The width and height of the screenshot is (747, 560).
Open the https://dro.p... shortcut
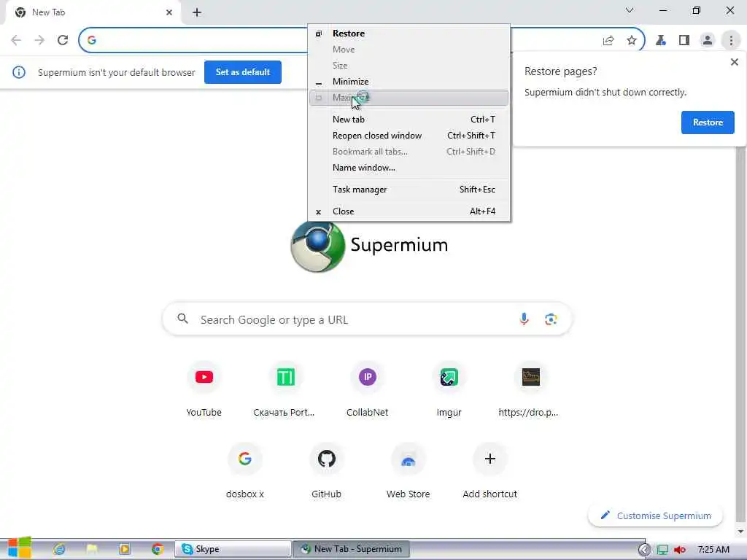(x=529, y=391)
